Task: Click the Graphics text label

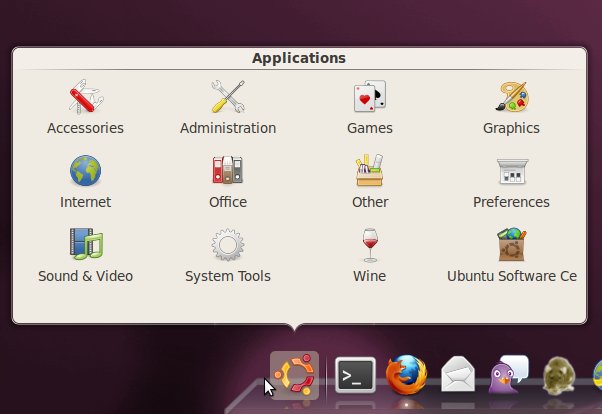Action: pos(511,129)
